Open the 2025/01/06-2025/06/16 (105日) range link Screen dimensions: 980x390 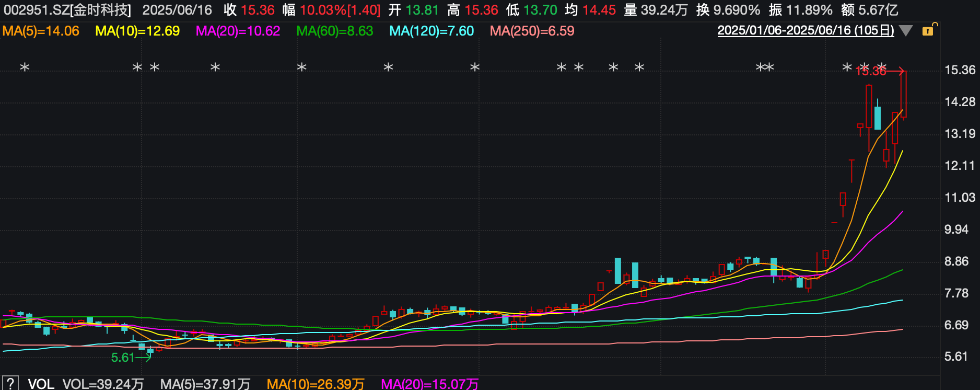tap(806, 30)
